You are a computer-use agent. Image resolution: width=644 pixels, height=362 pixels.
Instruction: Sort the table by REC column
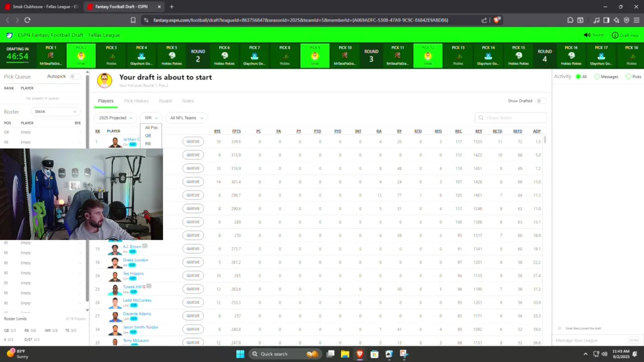tap(458, 131)
